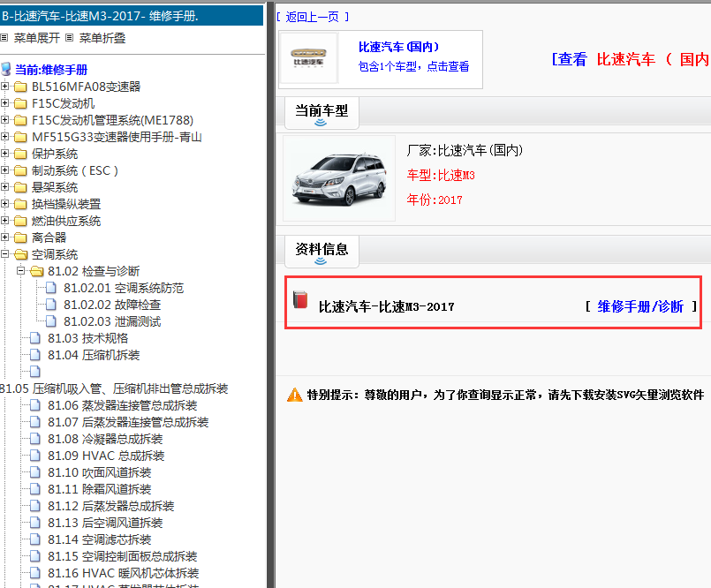
Task: Expand the 悬架系统 folder node
Action: 4,187
